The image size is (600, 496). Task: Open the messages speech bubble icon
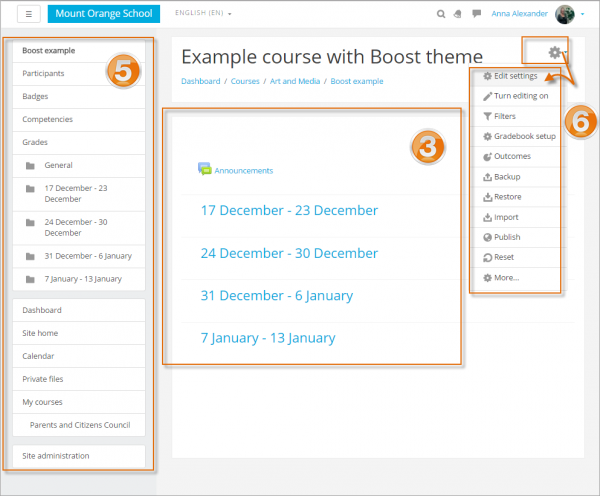[476, 14]
